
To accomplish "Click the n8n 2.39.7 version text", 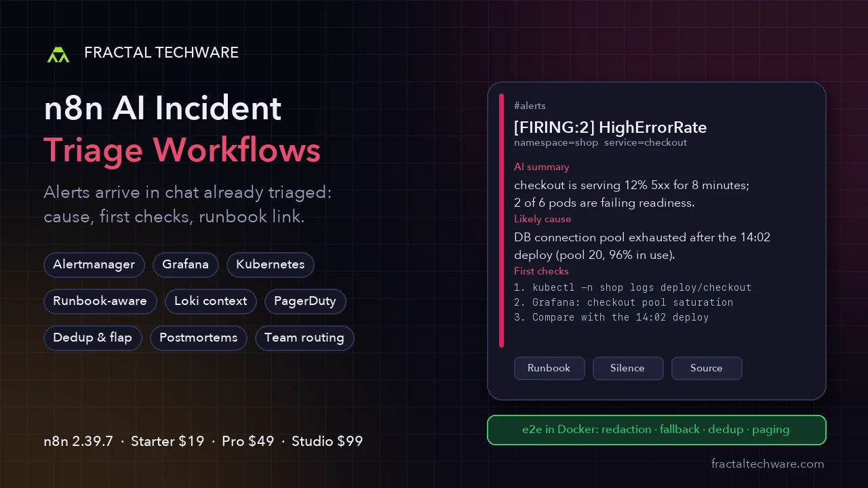I will pyautogui.click(x=79, y=441).
